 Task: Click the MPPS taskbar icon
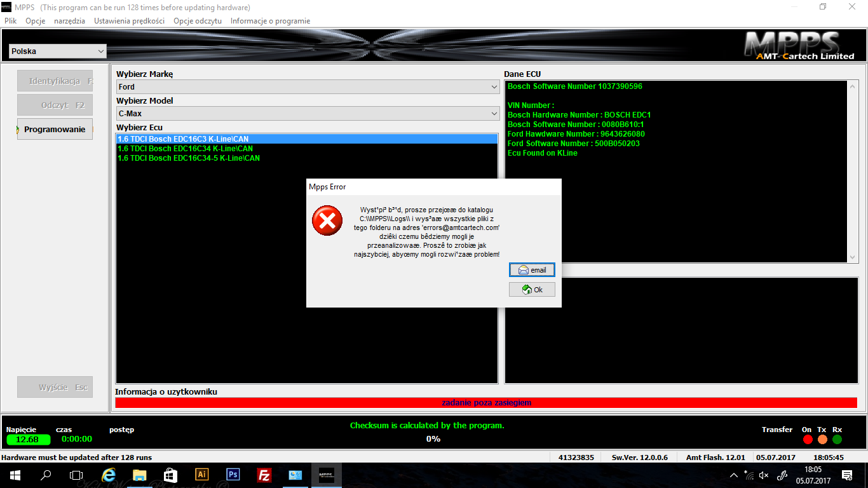tap(326, 475)
